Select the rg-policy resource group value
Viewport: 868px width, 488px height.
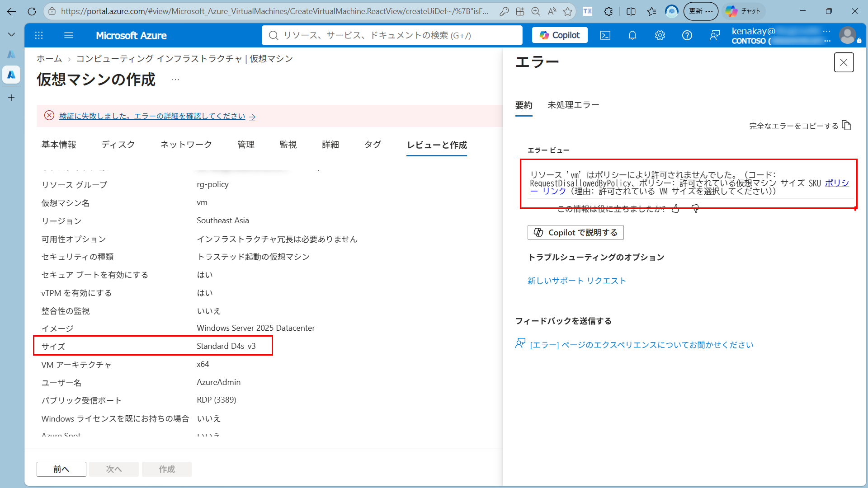212,184
